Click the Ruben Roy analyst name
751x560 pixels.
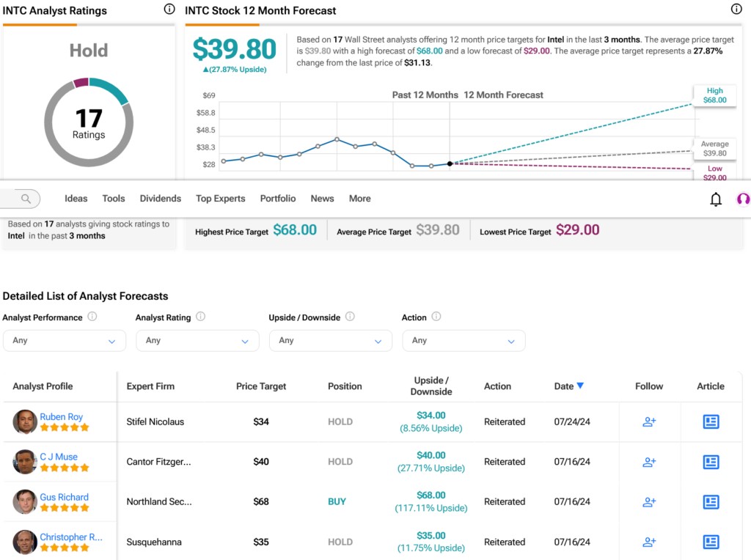[61, 416]
